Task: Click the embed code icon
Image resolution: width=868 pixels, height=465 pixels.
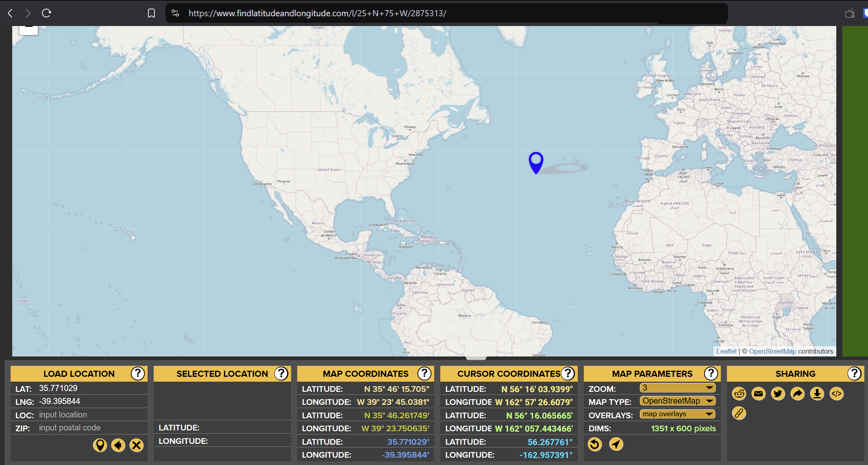Action: pos(837,393)
